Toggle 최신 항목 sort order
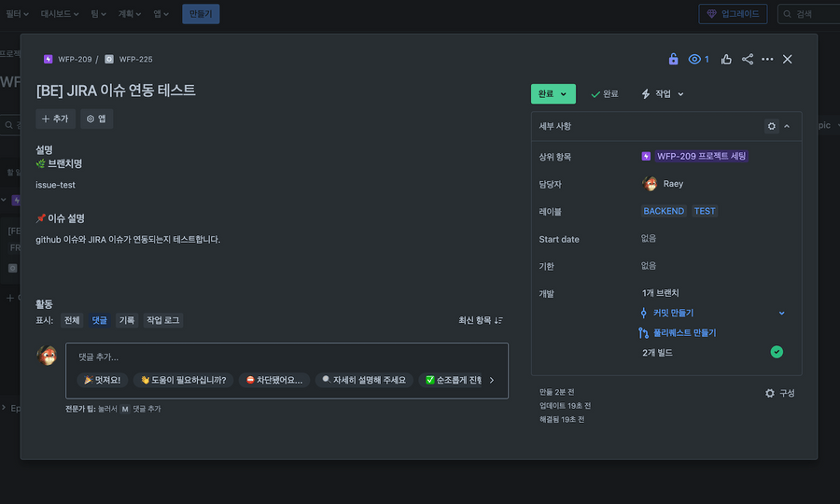 click(480, 320)
